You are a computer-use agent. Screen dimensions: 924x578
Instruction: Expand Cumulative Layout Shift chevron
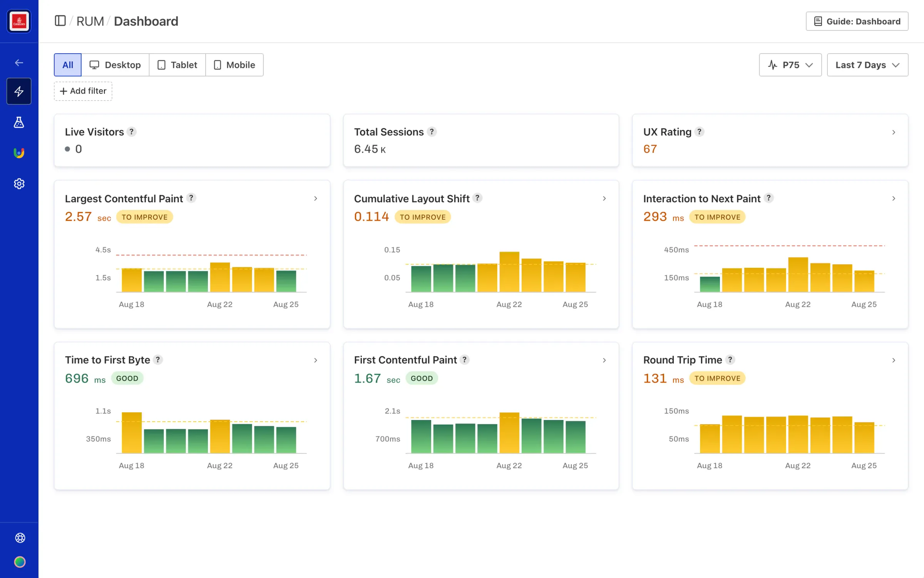tap(604, 198)
